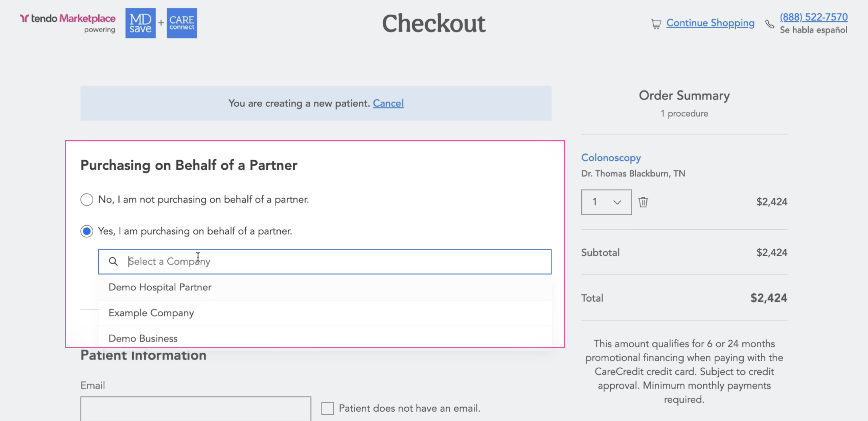Check 'Patient does not have an email'
The width and height of the screenshot is (868, 421).
(x=328, y=408)
